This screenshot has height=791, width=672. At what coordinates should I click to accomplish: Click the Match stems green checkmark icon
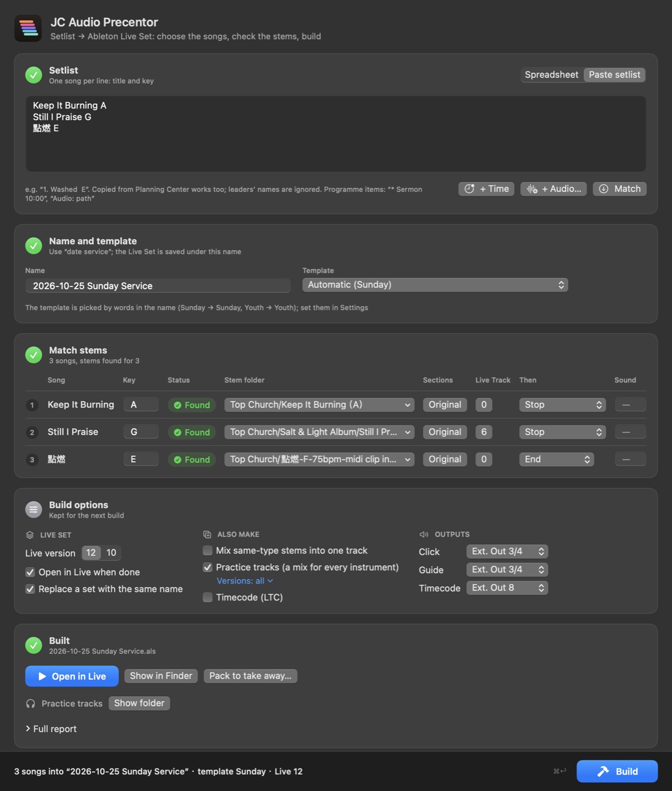pos(33,355)
